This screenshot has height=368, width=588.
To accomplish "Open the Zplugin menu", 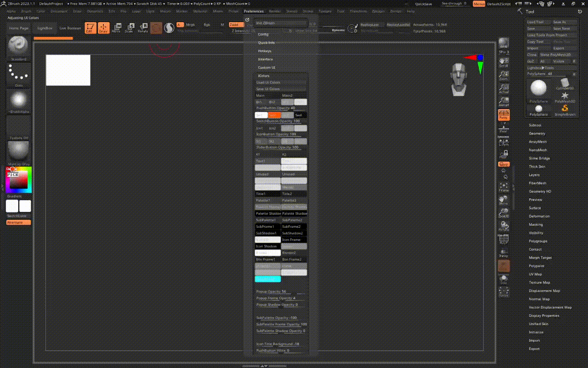I will 378,11.
